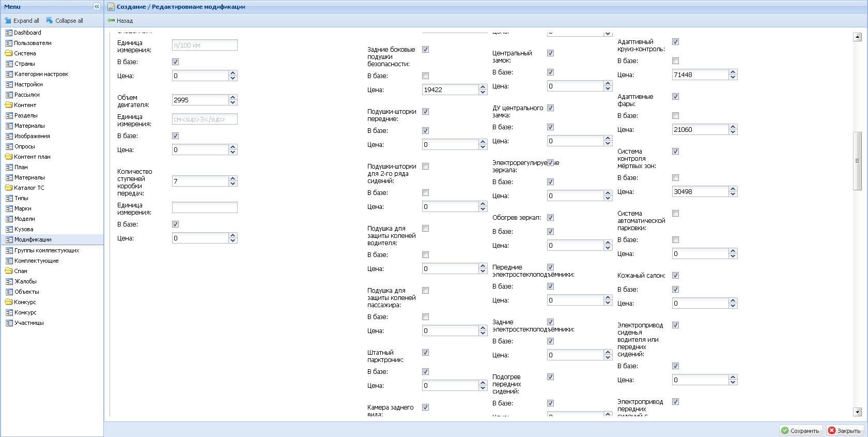
Task: Uncheck the Штатный парктроник checkbox
Action: (426, 353)
